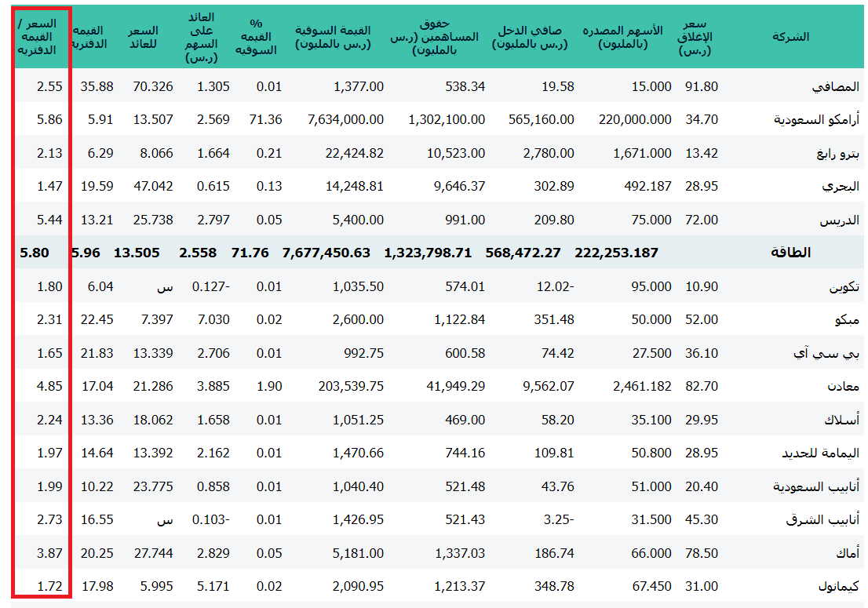Click the السعر للعائد column header
Image resolution: width=868 pixels, height=608 pixels.
pyautogui.click(x=144, y=37)
